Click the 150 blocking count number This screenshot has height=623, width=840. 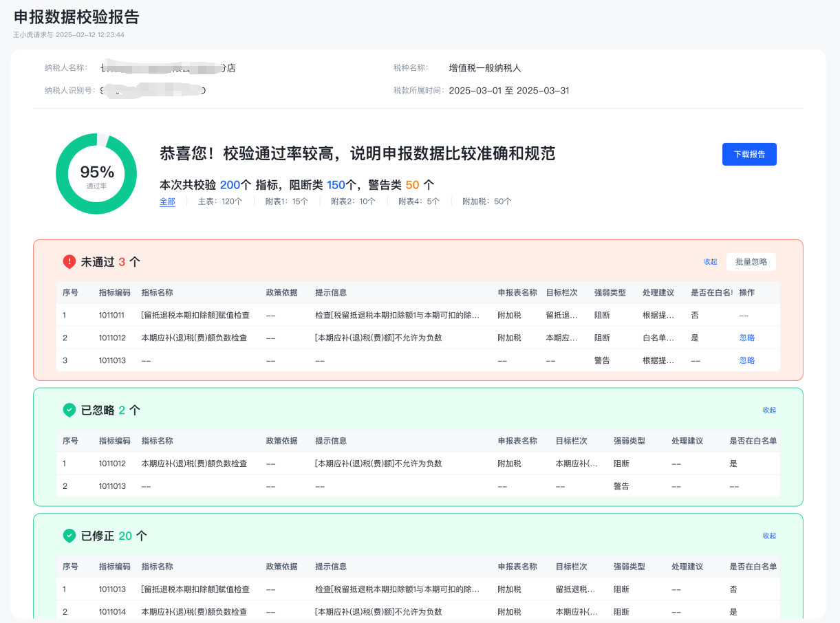click(x=336, y=185)
